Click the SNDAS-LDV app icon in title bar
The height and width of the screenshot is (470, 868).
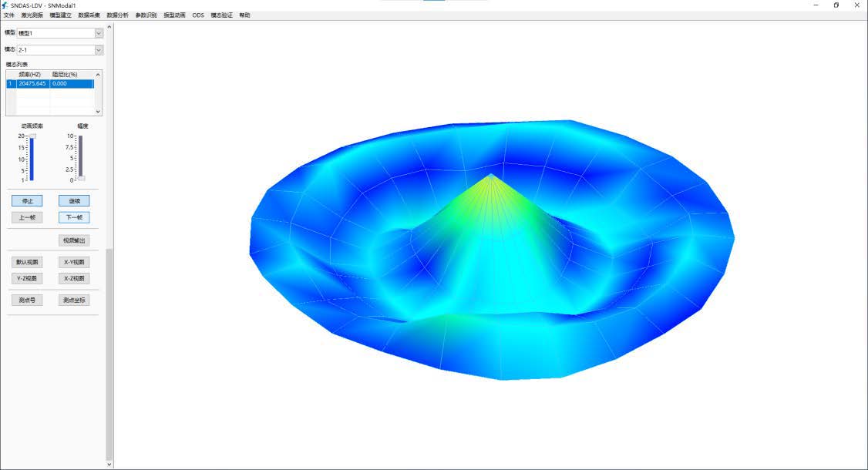[5, 5]
